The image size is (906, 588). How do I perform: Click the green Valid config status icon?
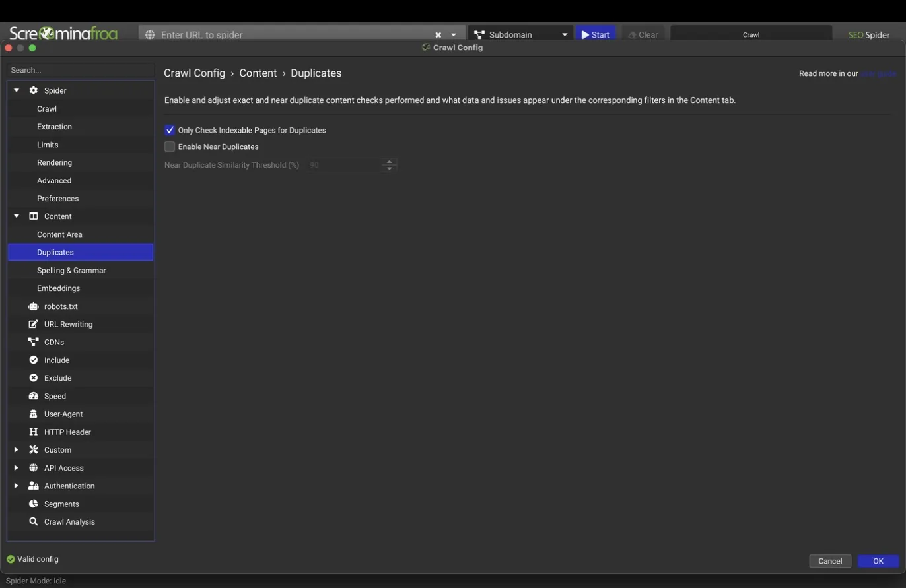11,559
